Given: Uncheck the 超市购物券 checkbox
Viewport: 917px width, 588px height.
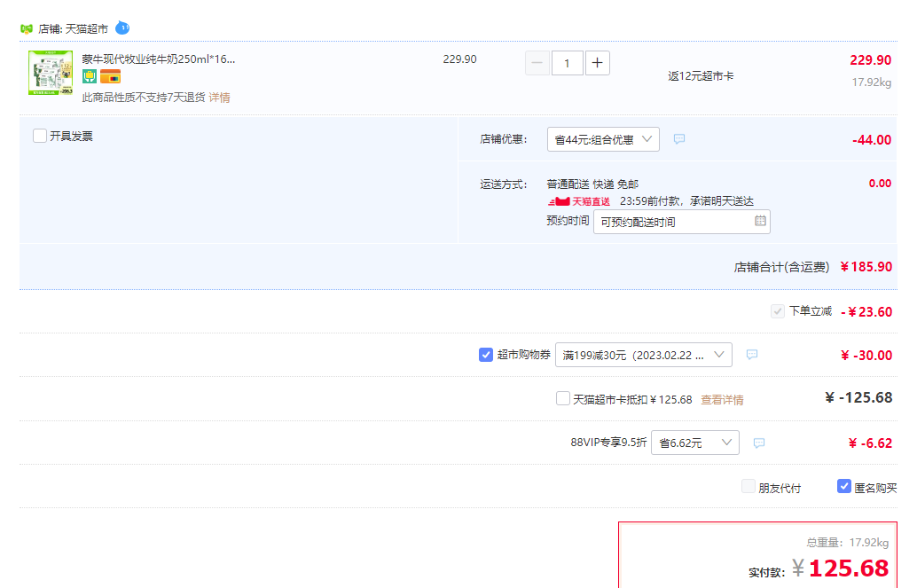Looking at the screenshot, I should point(485,355).
